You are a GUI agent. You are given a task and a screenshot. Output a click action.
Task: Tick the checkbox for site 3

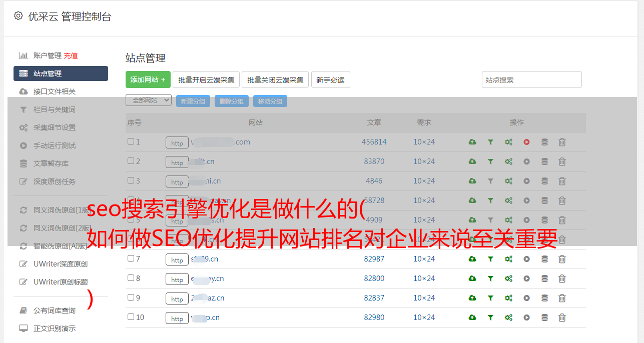click(131, 180)
